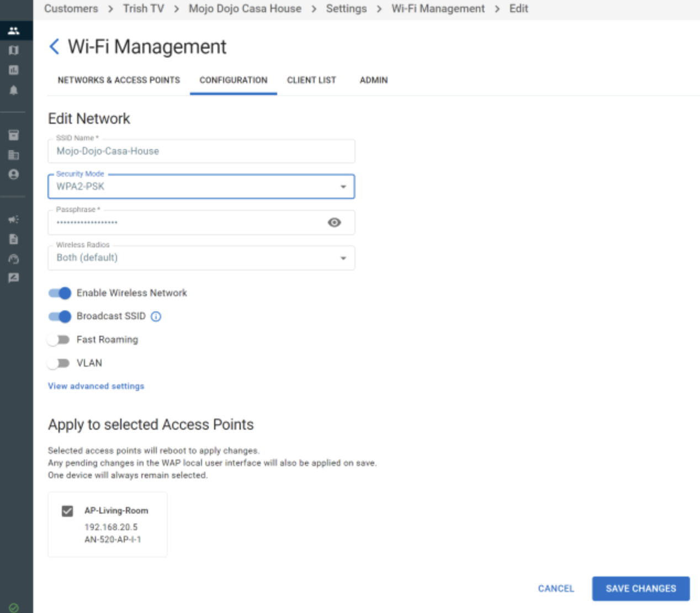Viewport: 700px width, 613px height.
Task: Turn on the Fast Roaming toggle
Action: pyautogui.click(x=59, y=340)
